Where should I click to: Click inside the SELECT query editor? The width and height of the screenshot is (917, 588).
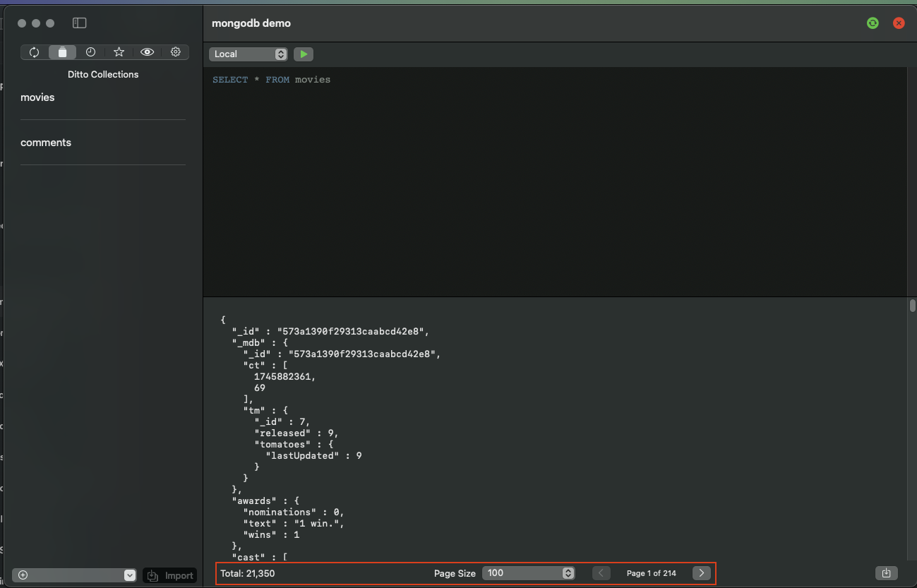coord(554,181)
